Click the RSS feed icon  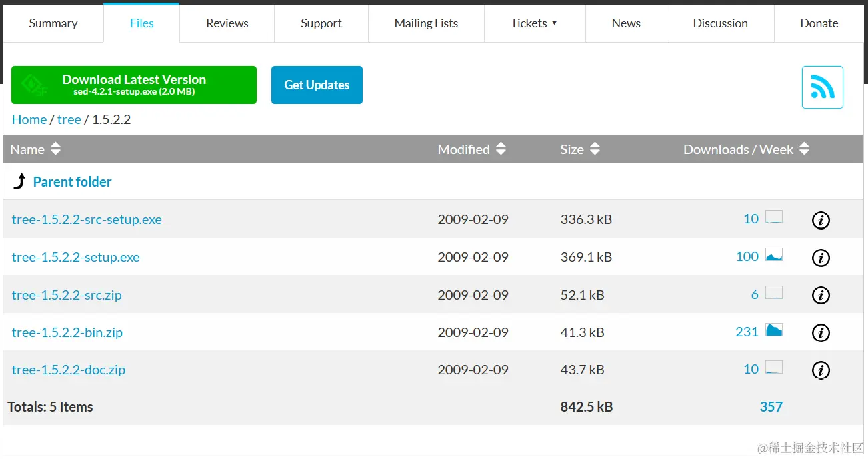822,87
